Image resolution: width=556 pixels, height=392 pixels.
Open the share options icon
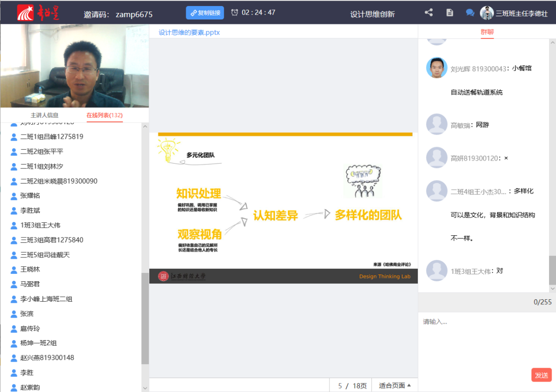pyautogui.click(x=428, y=12)
